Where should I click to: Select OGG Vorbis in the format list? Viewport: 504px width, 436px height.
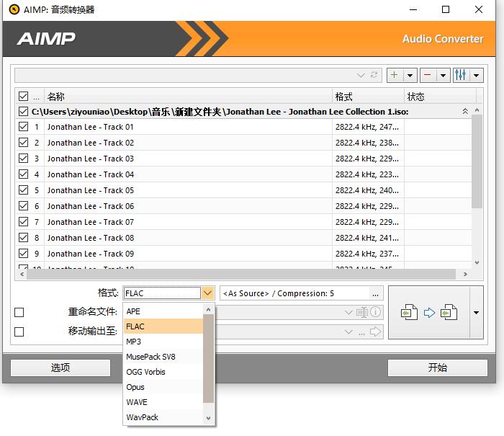click(163, 372)
